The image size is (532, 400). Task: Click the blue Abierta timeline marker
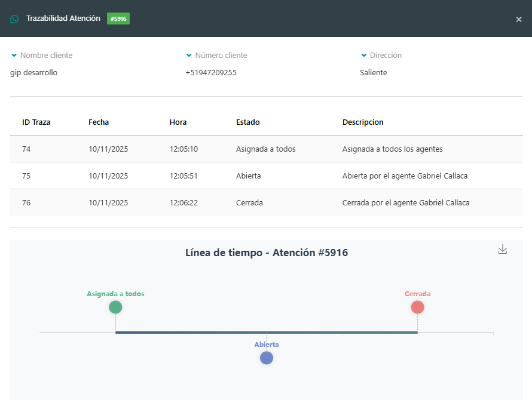click(267, 358)
